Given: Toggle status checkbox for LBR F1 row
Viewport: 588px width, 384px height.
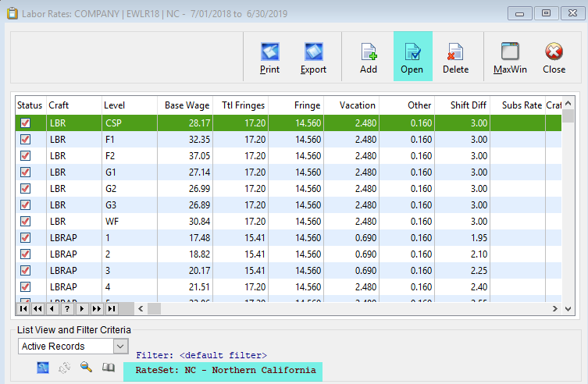Looking at the screenshot, I should click(x=26, y=140).
